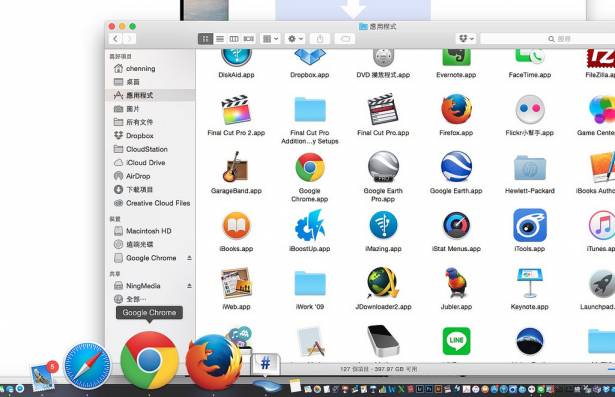
Task: Launch Firefox from the Dock
Action: tap(213, 362)
